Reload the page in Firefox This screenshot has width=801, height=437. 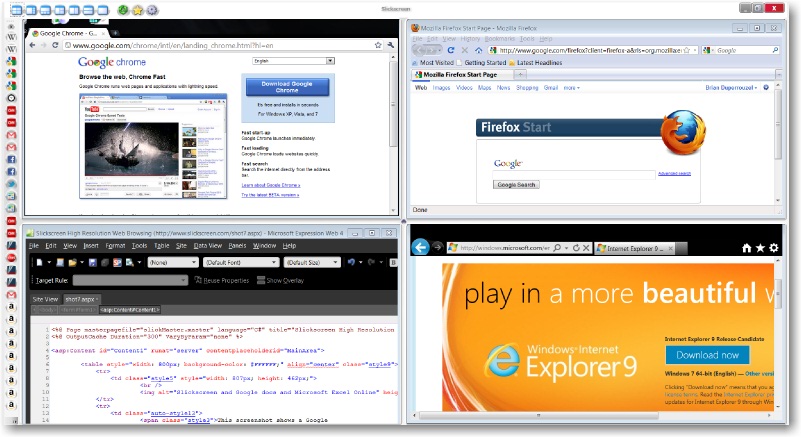pos(451,50)
